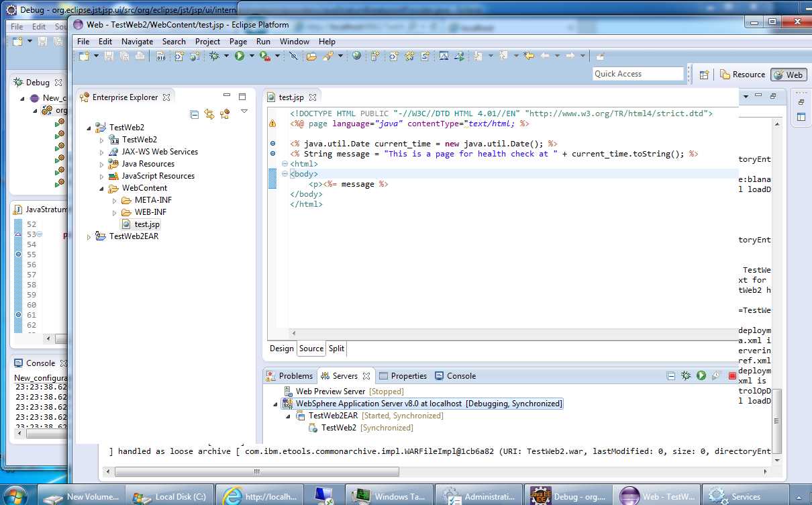
Task: Click Collapse All in Enterprise Explorer
Action: pos(194,114)
